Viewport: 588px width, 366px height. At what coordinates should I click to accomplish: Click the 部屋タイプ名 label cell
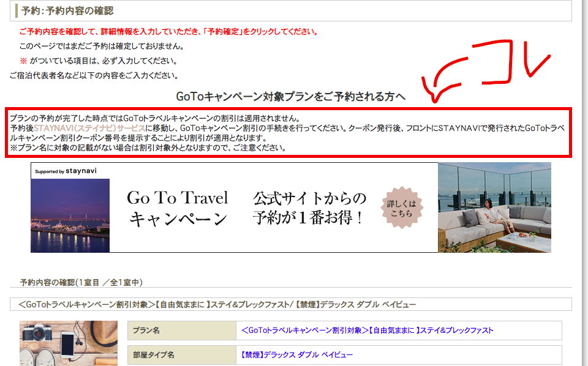click(182, 355)
